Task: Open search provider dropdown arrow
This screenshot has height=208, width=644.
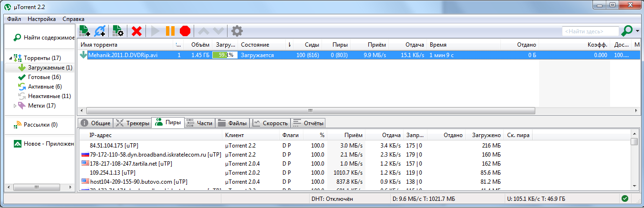Action: 637,31
